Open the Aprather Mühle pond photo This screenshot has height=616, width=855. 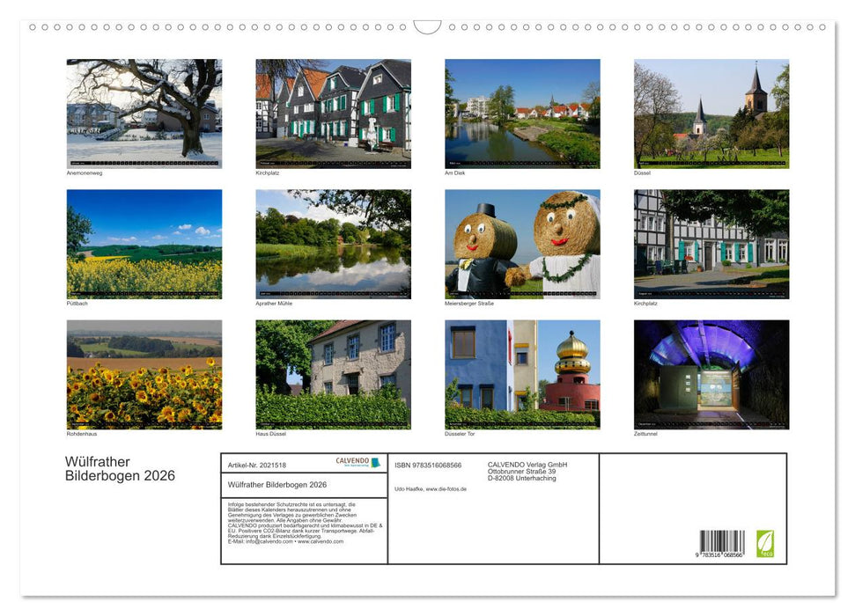(x=334, y=242)
